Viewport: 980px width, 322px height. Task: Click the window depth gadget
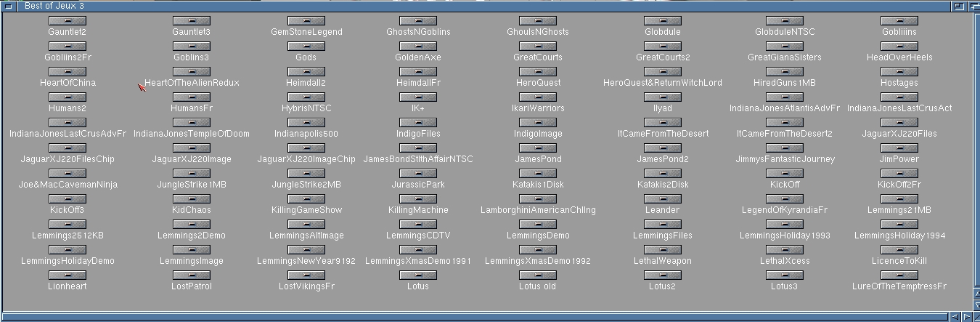[x=974, y=6]
